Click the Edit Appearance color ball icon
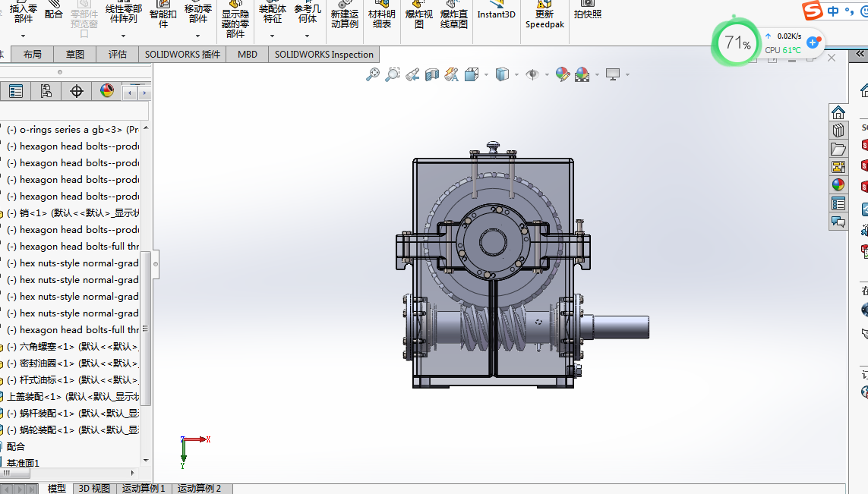The width and height of the screenshot is (868, 494). click(562, 74)
